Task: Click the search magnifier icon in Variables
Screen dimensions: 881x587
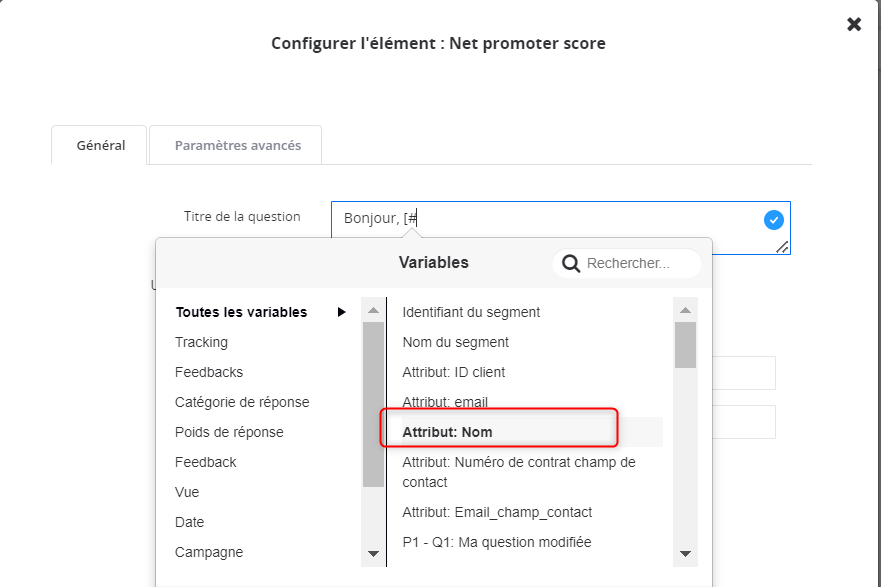Action: click(x=571, y=264)
